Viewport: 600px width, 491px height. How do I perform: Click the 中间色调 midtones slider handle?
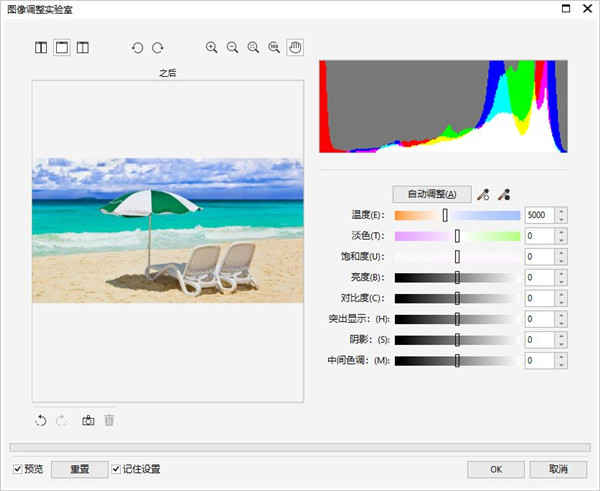(x=457, y=361)
